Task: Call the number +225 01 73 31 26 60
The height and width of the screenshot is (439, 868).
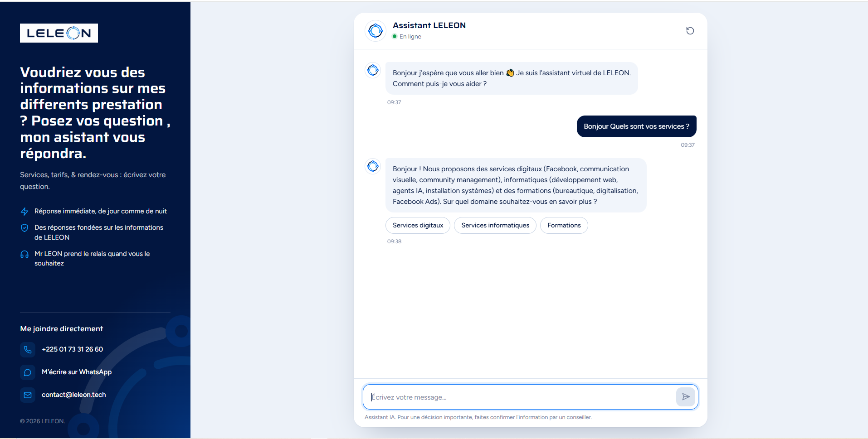Action: [72, 349]
